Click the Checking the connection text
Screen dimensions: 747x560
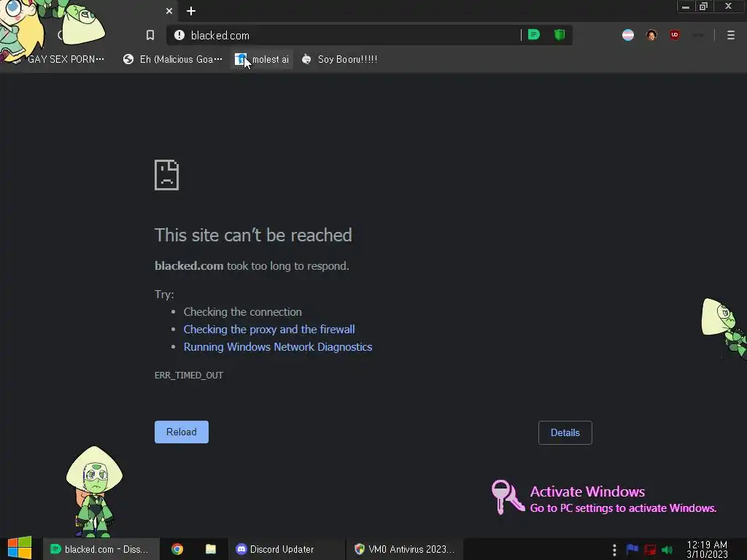pos(242,312)
